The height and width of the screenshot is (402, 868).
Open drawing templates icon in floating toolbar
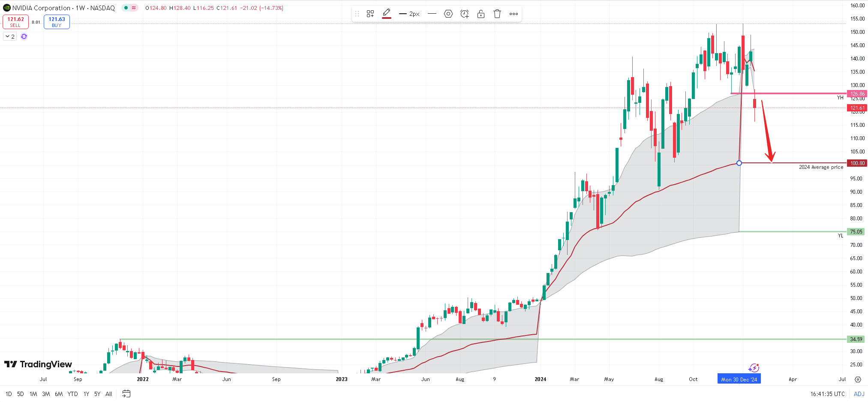click(370, 14)
